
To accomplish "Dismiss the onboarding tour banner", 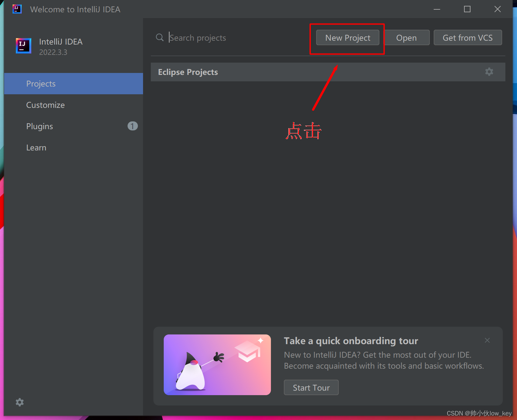I will click(487, 340).
